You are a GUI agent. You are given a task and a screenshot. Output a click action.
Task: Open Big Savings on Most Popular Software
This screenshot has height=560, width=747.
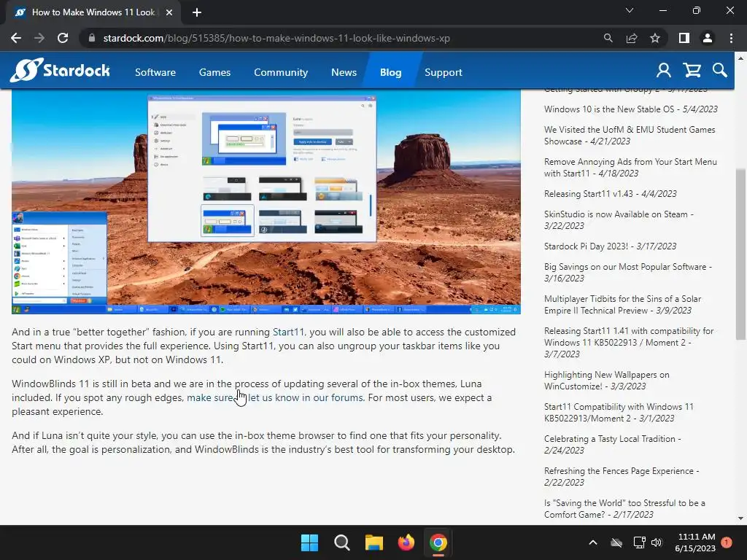(628, 273)
